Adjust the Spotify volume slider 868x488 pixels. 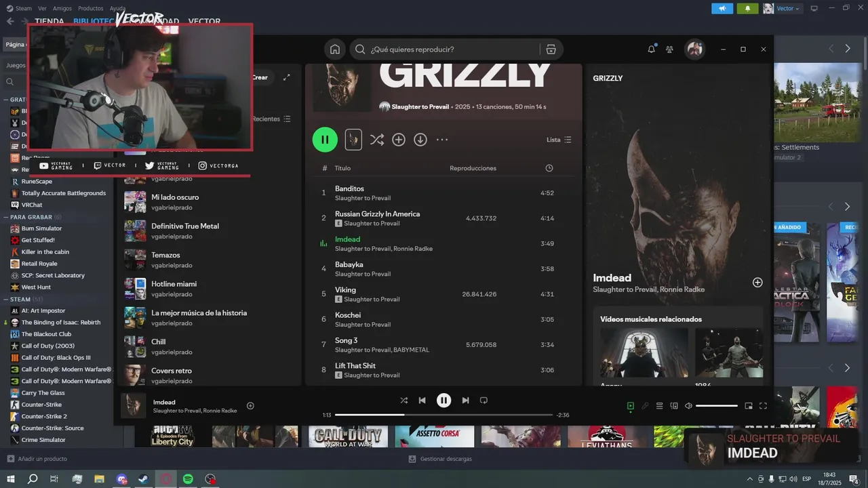[x=717, y=406]
